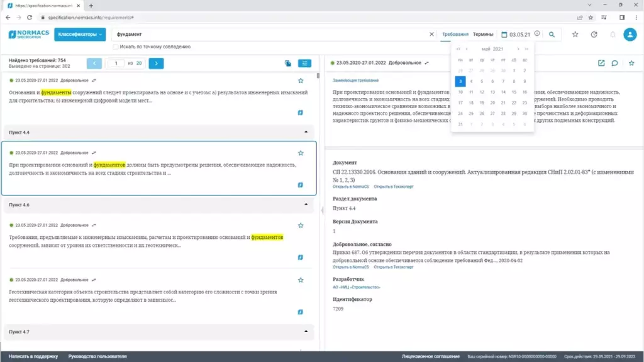Open the comment bubble icon in details panel
The image size is (644, 362).
point(614,63)
